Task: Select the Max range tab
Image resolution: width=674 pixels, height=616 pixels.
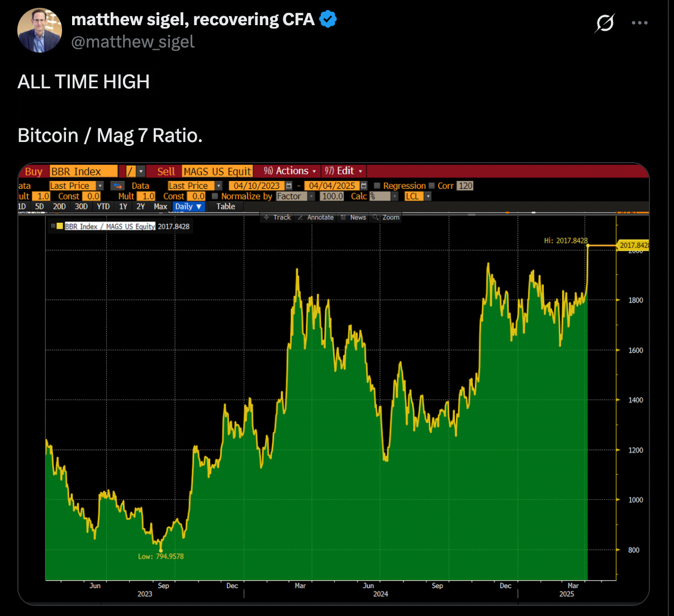Action: [x=160, y=206]
